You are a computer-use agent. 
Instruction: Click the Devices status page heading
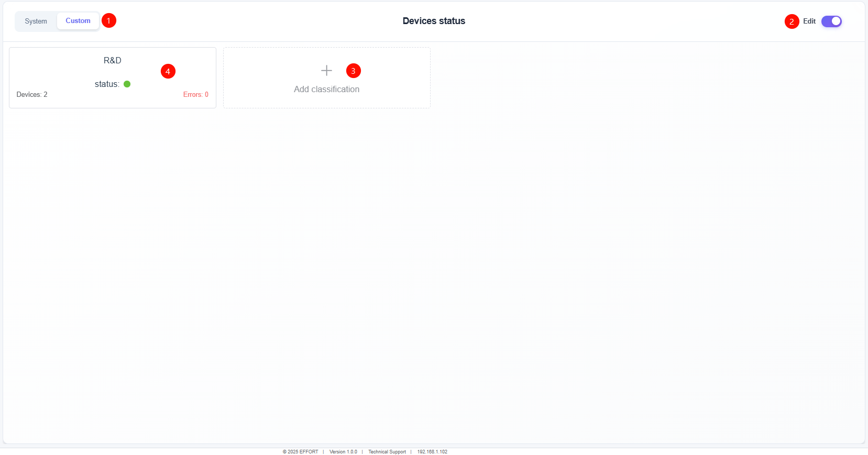click(x=434, y=21)
